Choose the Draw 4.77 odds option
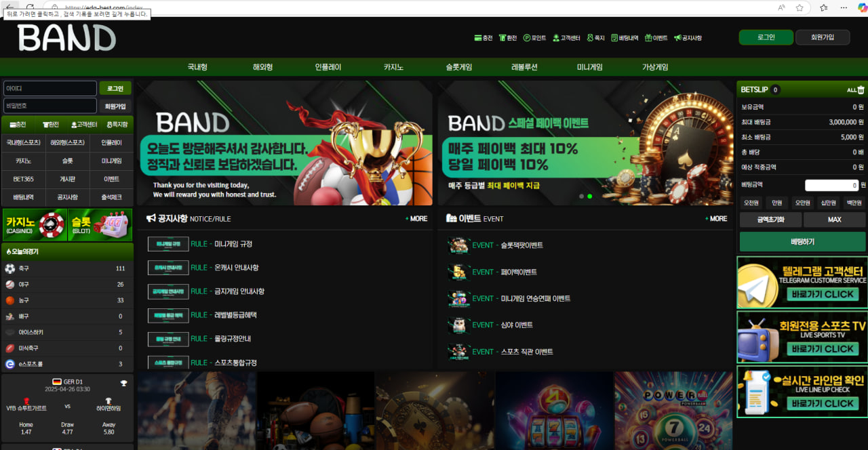The height and width of the screenshot is (450, 868). pos(67,428)
